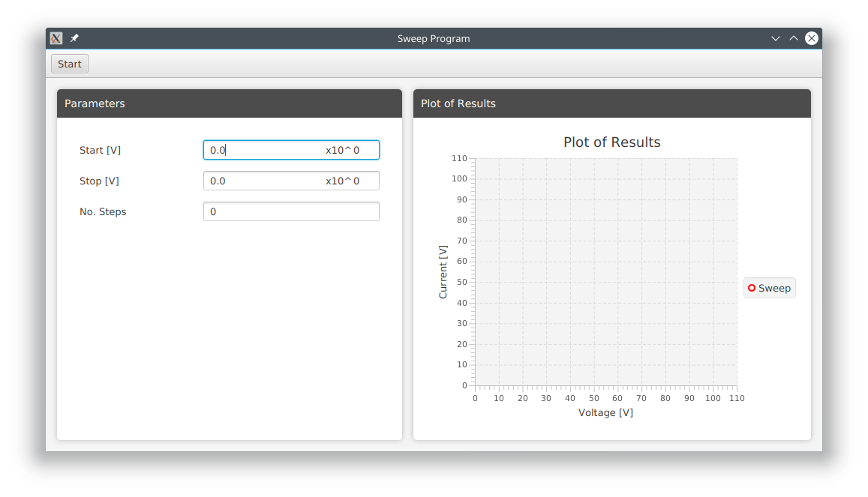Click the 100 tick on Current axis
The image size is (868, 497).
[x=459, y=178]
